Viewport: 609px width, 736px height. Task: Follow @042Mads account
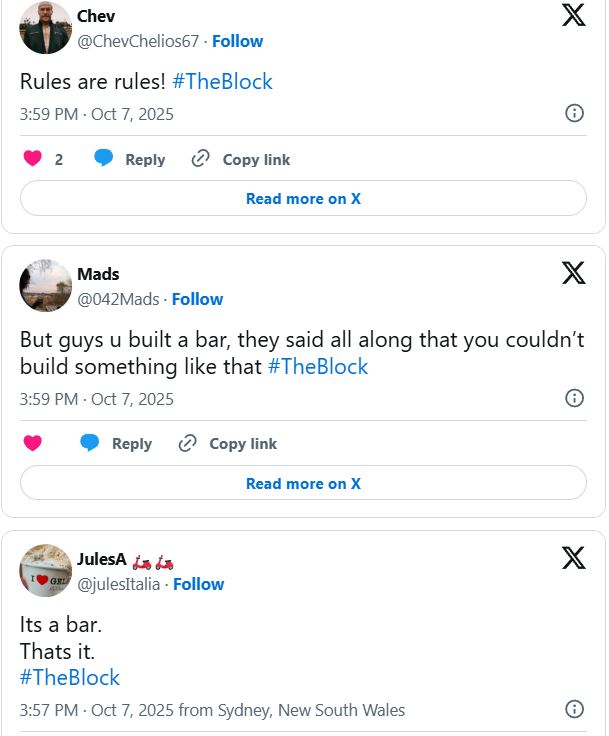(197, 299)
